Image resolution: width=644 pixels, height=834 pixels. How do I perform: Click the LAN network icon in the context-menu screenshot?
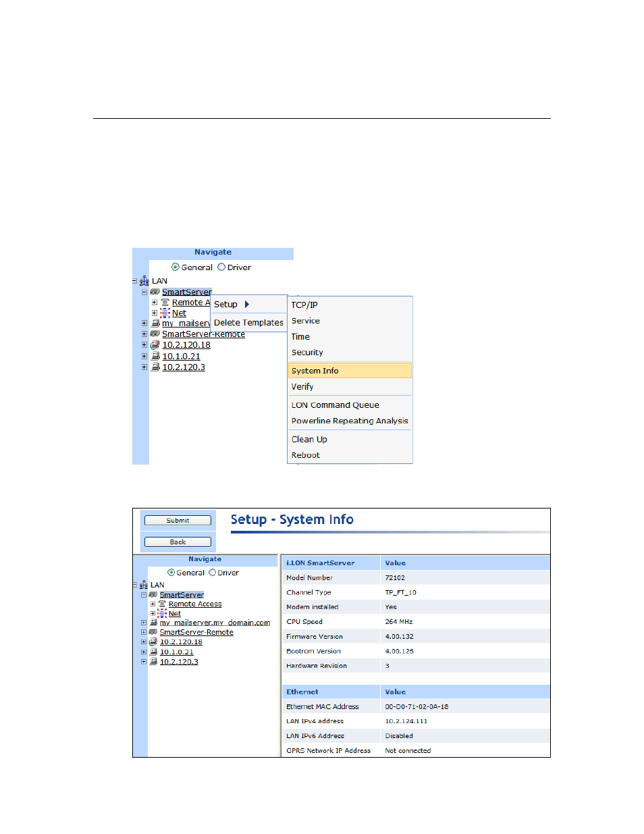[x=144, y=281]
